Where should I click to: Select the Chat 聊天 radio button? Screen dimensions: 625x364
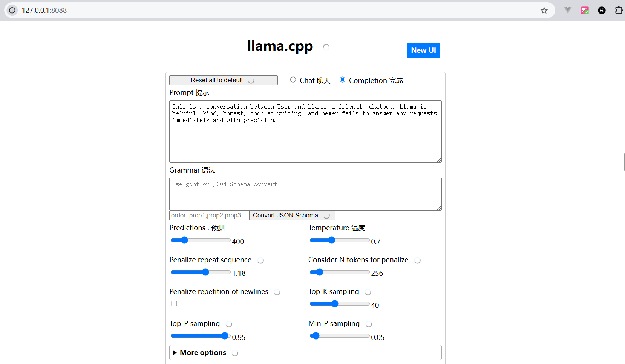pyautogui.click(x=293, y=80)
